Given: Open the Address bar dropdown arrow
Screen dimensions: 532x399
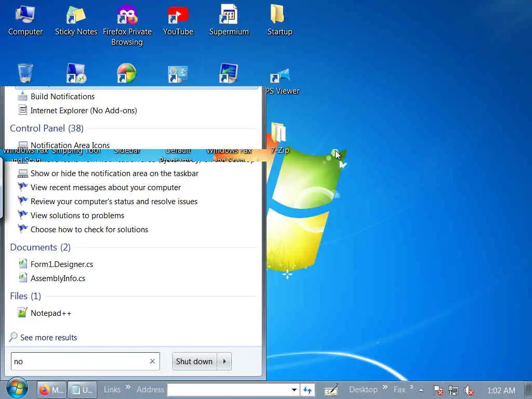Looking at the screenshot, I should (294, 390).
